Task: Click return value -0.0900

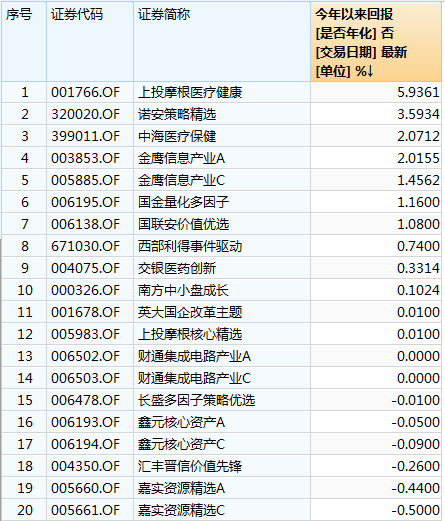Action: tap(416, 444)
